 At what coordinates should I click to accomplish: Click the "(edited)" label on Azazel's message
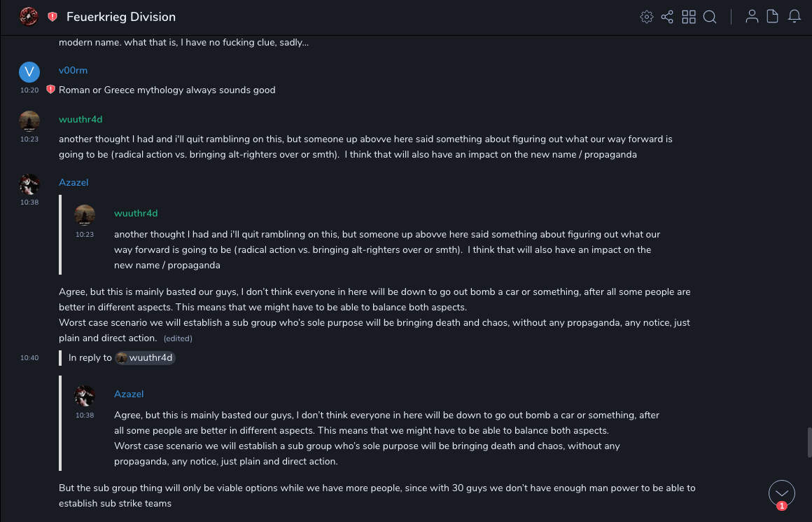(x=178, y=338)
